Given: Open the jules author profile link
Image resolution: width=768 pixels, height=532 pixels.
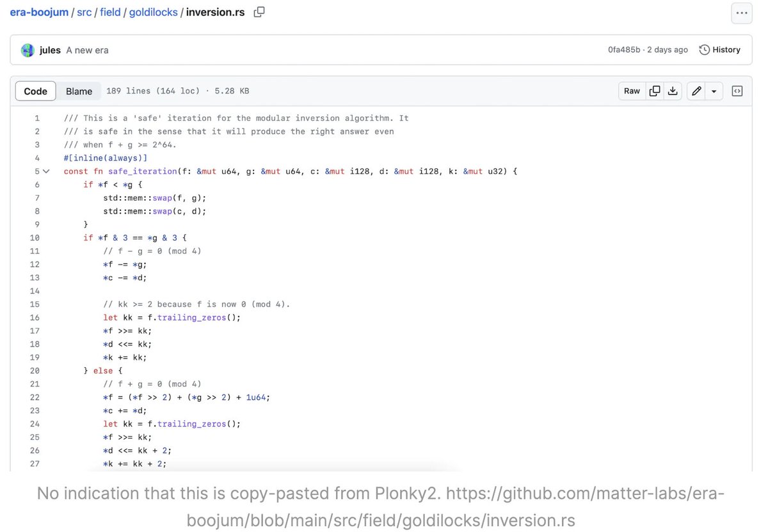Looking at the screenshot, I should pyautogui.click(x=50, y=50).
